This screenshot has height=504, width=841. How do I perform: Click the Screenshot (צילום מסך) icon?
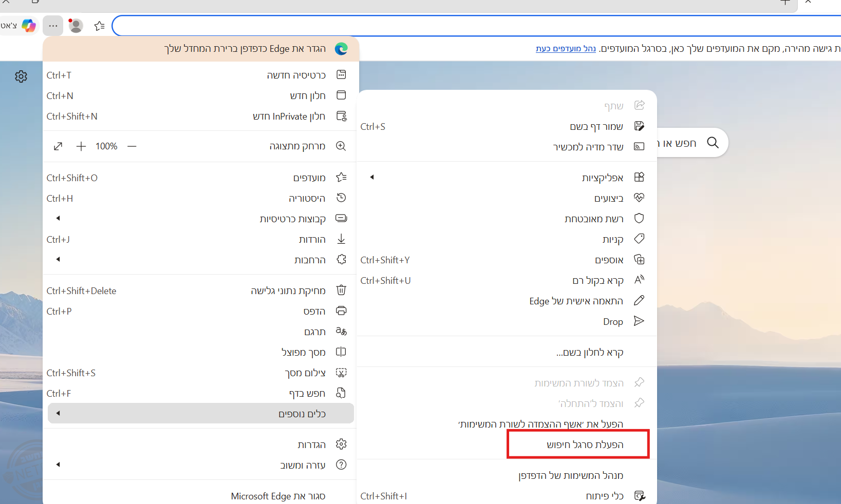[341, 373]
